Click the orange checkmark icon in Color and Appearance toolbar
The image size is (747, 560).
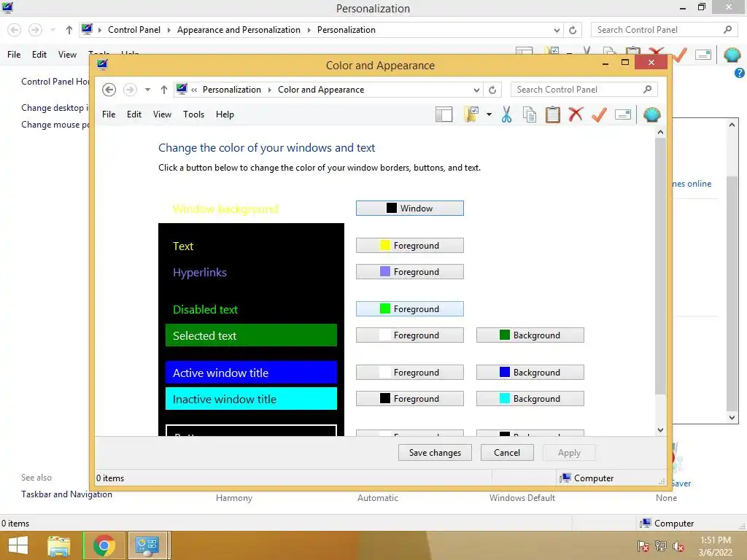click(599, 114)
